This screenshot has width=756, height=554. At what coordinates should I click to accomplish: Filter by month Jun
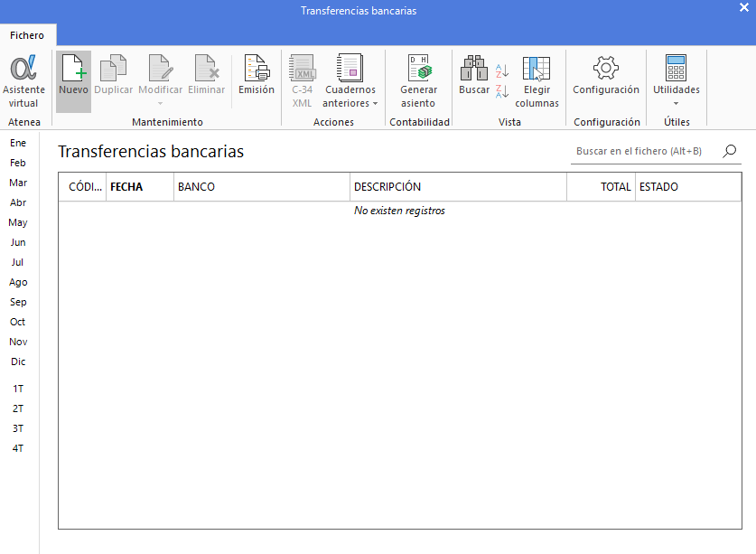[18, 242]
